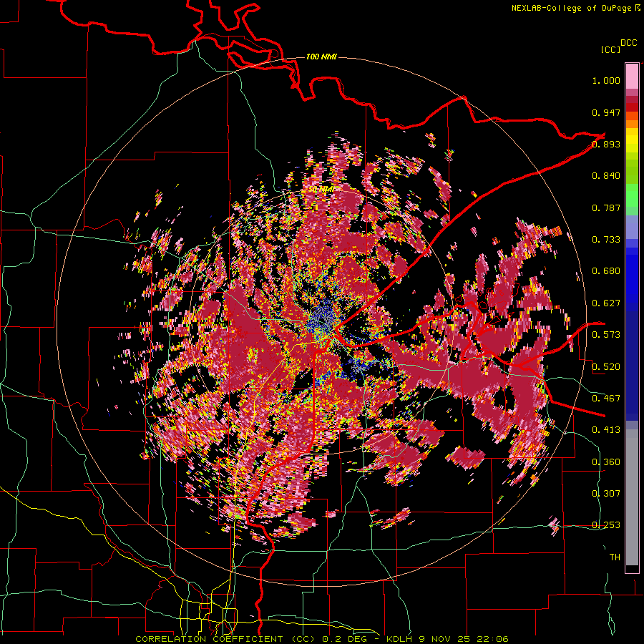Click the bright blue band in color bar

coord(632,275)
